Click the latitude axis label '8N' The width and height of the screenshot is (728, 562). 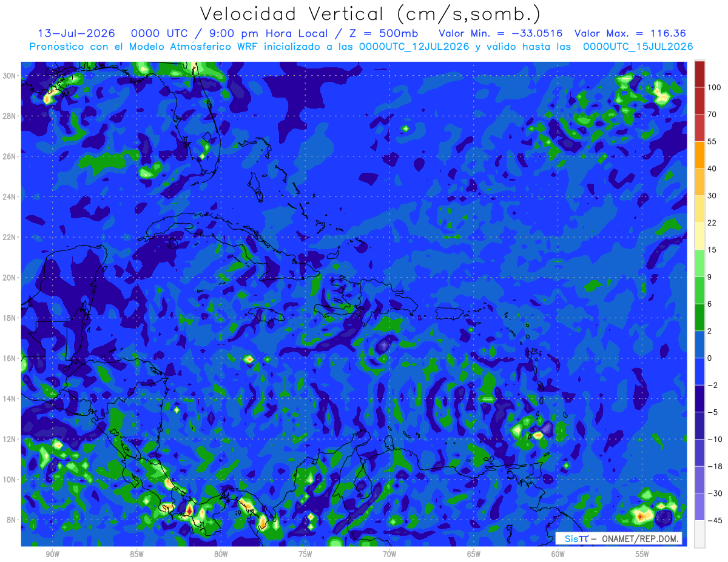[x=12, y=520]
